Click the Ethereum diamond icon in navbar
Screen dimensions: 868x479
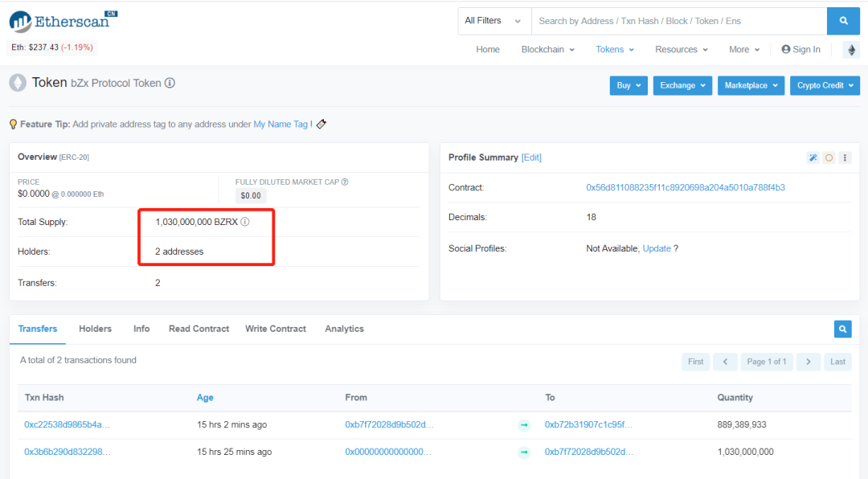tap(851, 50)
